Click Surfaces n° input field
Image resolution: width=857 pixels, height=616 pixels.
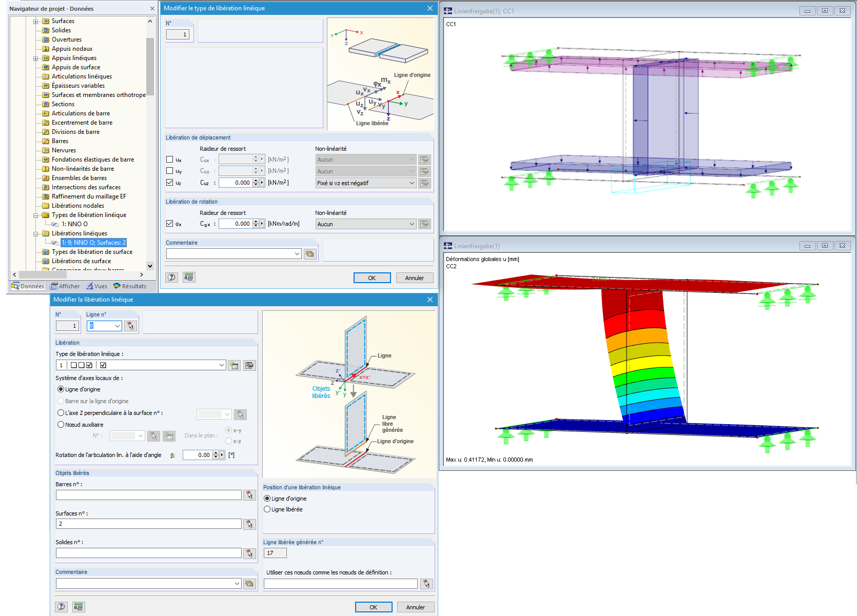click(149, 524)
